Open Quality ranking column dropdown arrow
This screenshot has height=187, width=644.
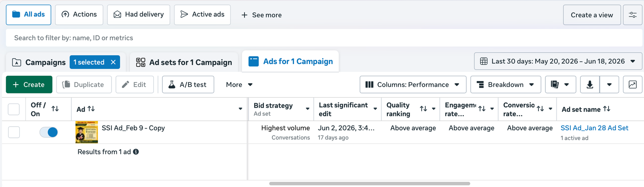[x=434, y=109]
